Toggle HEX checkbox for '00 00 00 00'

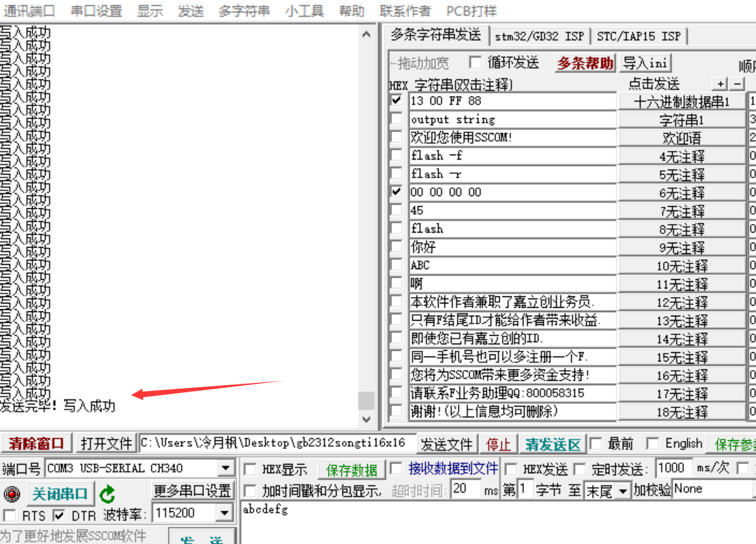(x=396, y=191)
